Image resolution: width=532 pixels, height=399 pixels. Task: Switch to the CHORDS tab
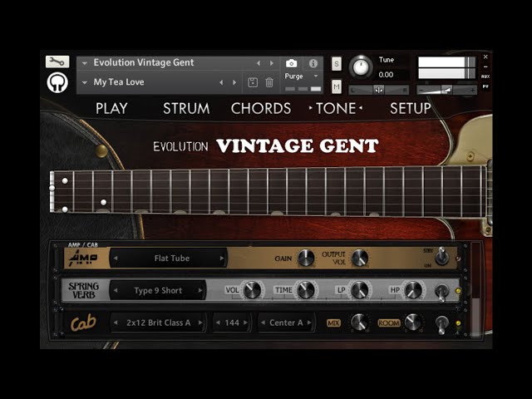tap(261, 109)
